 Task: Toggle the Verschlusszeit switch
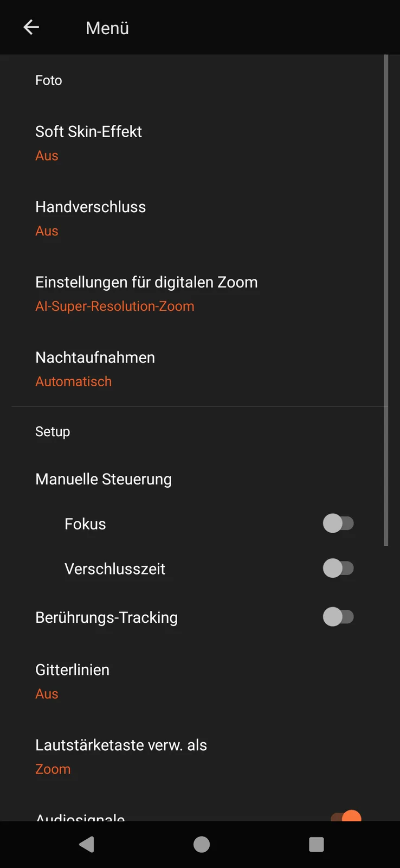(338, 569)
